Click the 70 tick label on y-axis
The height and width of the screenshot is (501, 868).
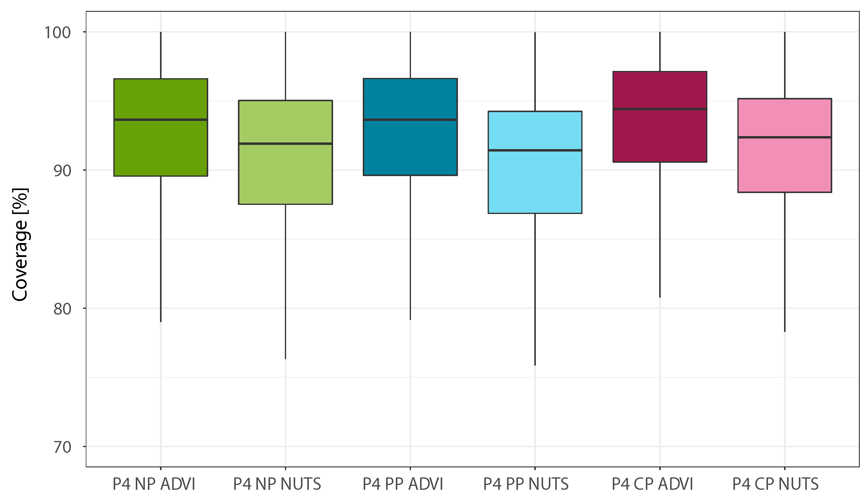coord(62,447)
